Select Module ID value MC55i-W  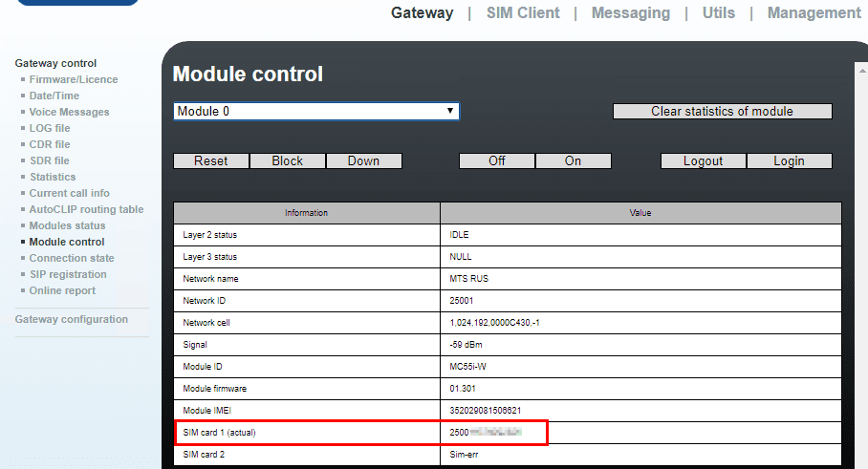pyautogui.click(x=467, y=367)
